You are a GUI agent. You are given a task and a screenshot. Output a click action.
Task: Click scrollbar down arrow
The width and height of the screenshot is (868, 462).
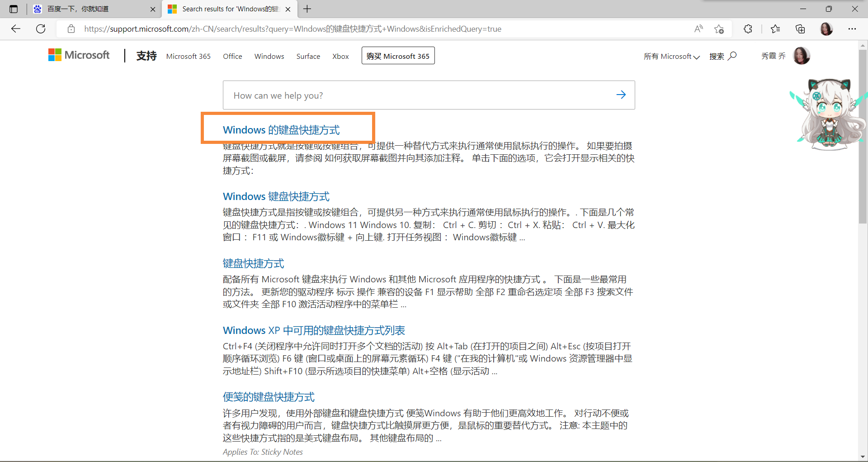point(863,457)
